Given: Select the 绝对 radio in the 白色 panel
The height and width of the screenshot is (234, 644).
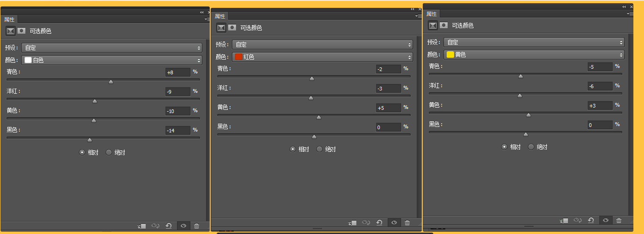Looking at the screenshot, I should point(109,152).
